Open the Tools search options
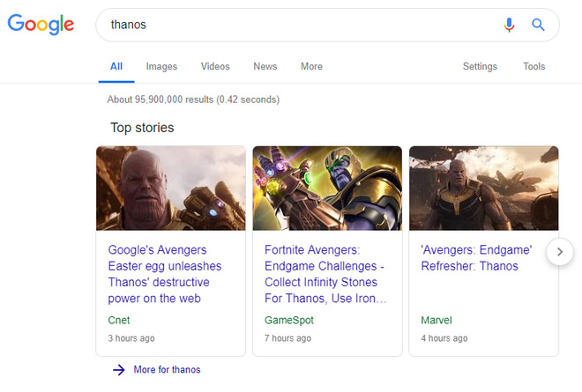582x392 pixels. [x=533, y=67]
